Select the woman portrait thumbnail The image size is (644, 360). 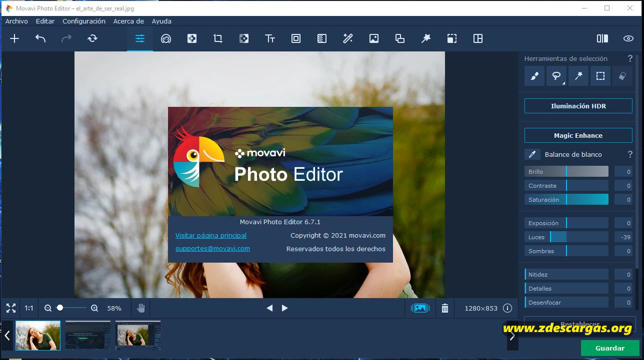38,335
